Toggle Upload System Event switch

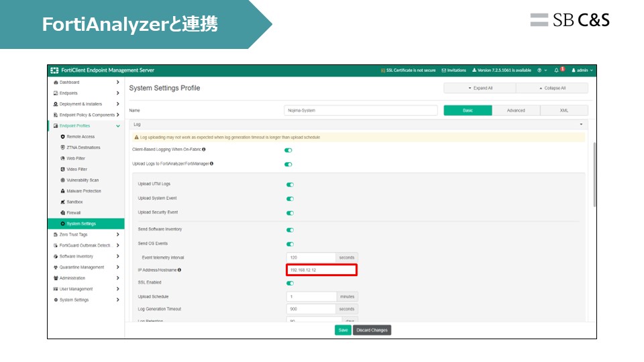tap(290, 199)
